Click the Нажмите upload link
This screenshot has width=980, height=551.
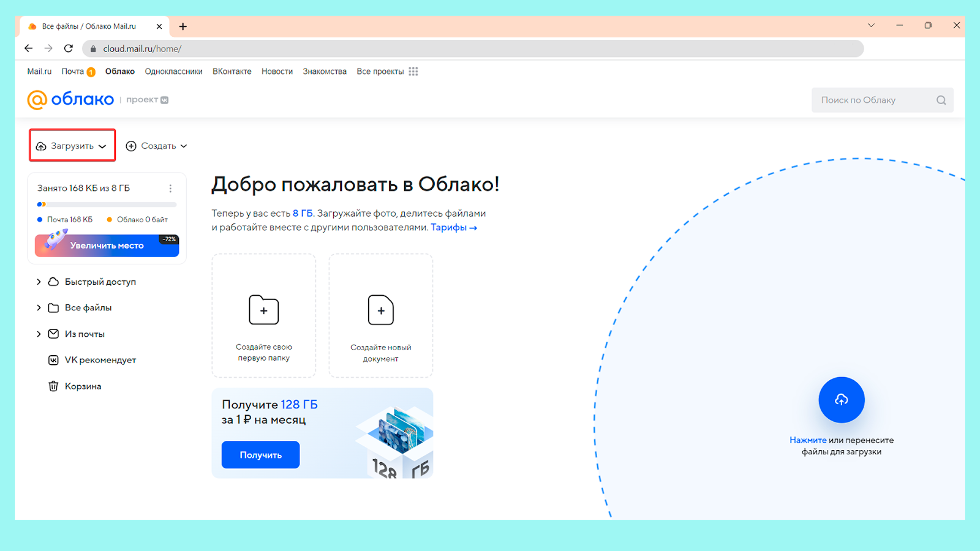click(x=808, y=440)
